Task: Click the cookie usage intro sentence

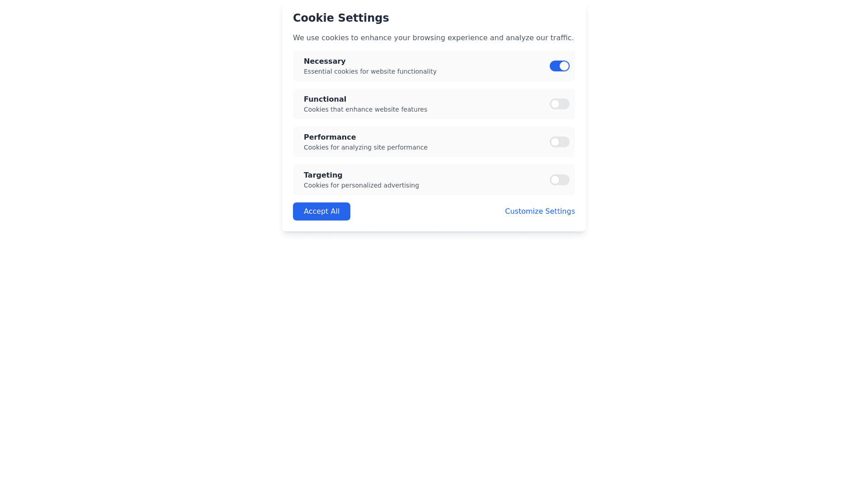Action: (433, 38)
